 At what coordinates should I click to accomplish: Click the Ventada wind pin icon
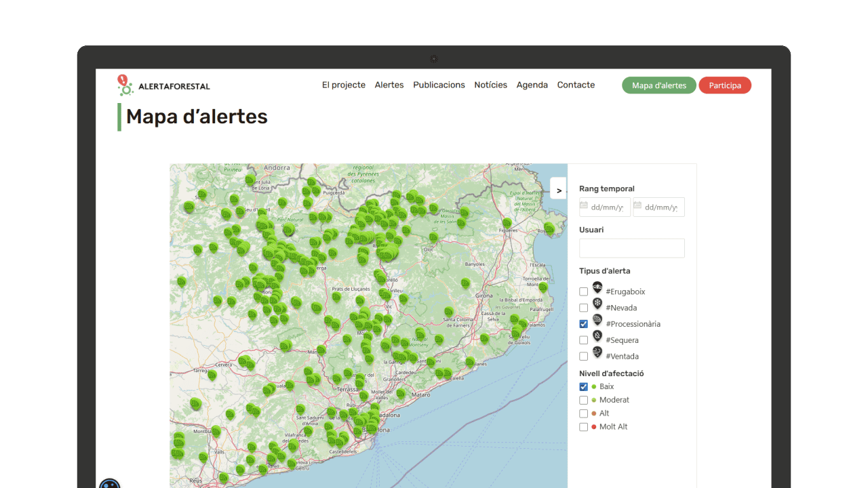[597, 352]
